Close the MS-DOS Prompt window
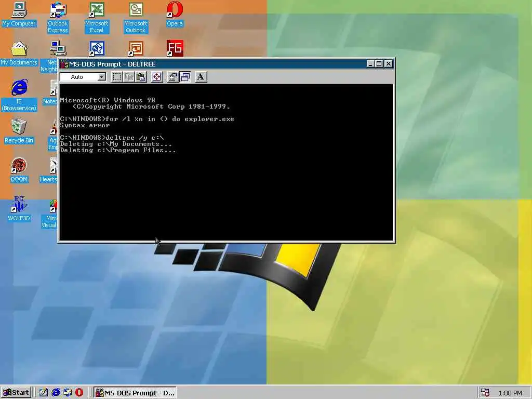The image size is (532, 399). click(x=389, y=64)
